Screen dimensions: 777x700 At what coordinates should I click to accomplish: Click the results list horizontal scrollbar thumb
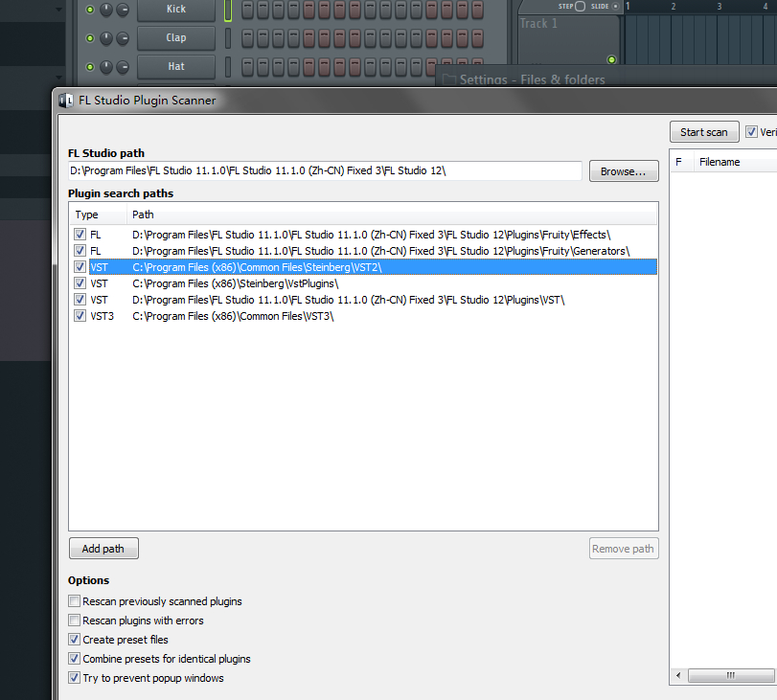click(x=731, y=676)
